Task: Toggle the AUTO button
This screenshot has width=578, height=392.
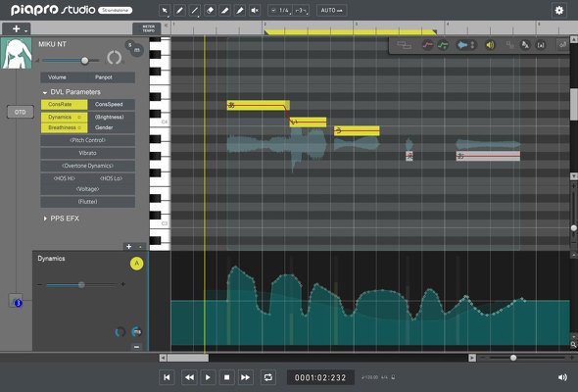Action: pyautogui.click(x=331, y=11)
